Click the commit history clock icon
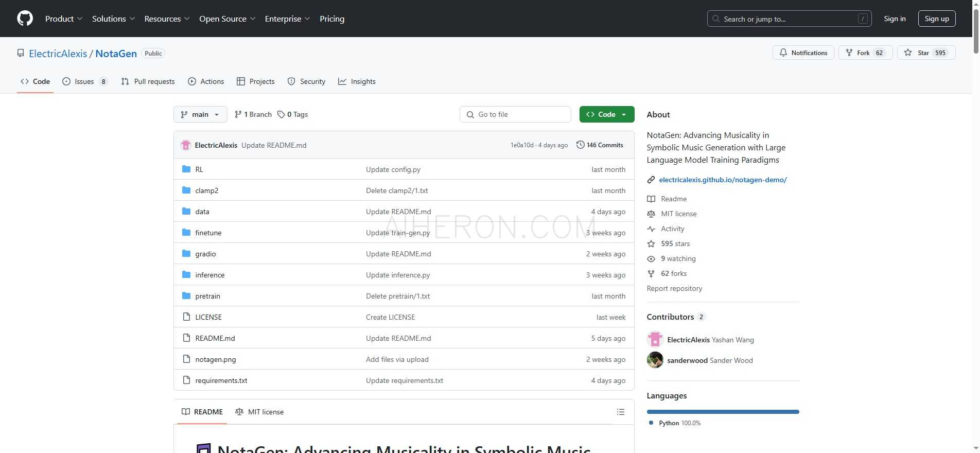Image resolution: width=980 pixels, height=453 pixels. point(580,145)
